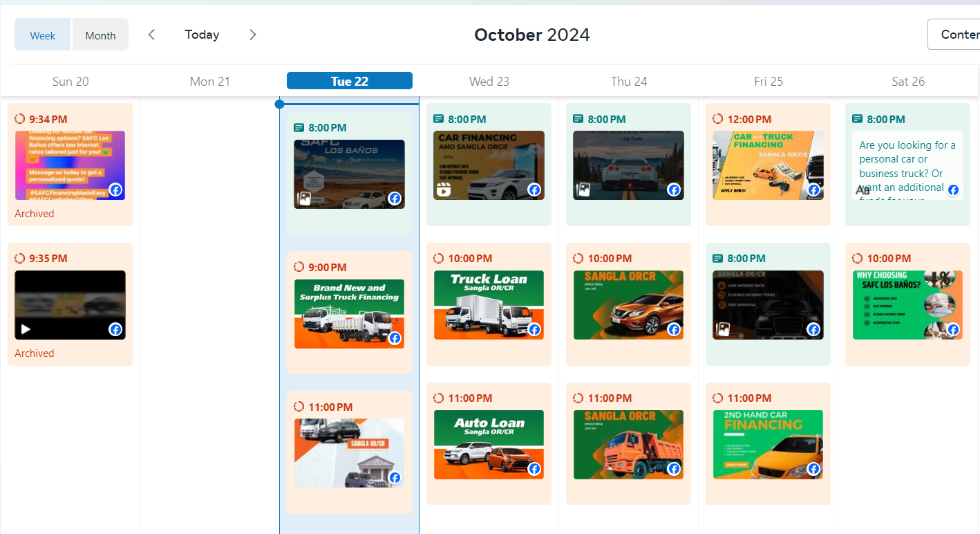This screenshot has width=980, height=534.
Task: Click the photo icon on Tuesday 8:00 PM thumbnail
Action: pos(303,199)
